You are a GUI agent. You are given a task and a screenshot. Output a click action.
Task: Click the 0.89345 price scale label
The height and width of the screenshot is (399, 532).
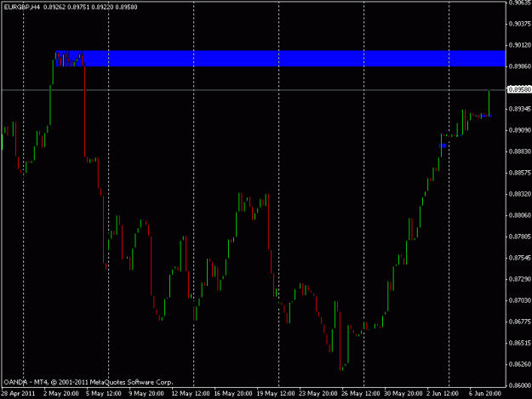[x=520, y=109]
